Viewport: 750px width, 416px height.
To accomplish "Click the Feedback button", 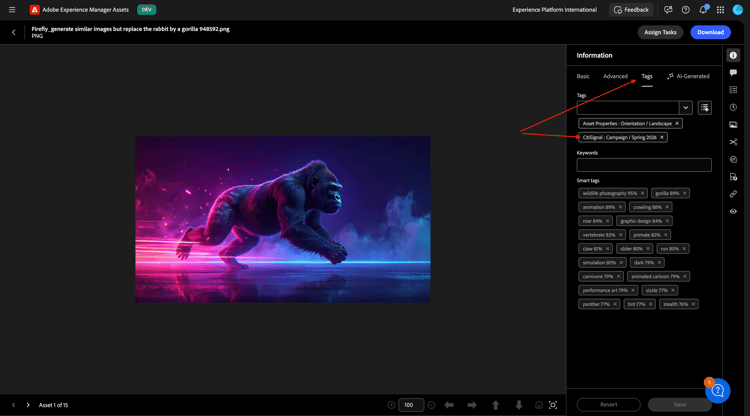I will click(631, 10).
